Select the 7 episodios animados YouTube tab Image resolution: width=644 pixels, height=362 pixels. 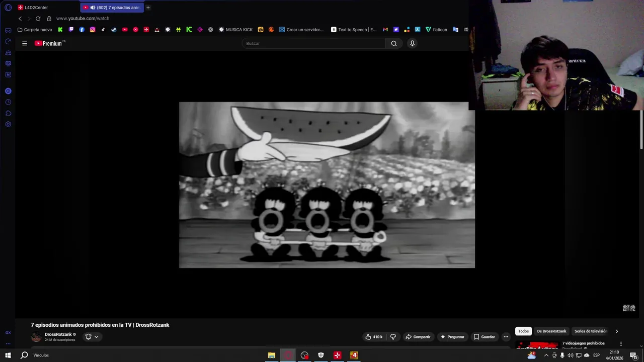(112, 8)
